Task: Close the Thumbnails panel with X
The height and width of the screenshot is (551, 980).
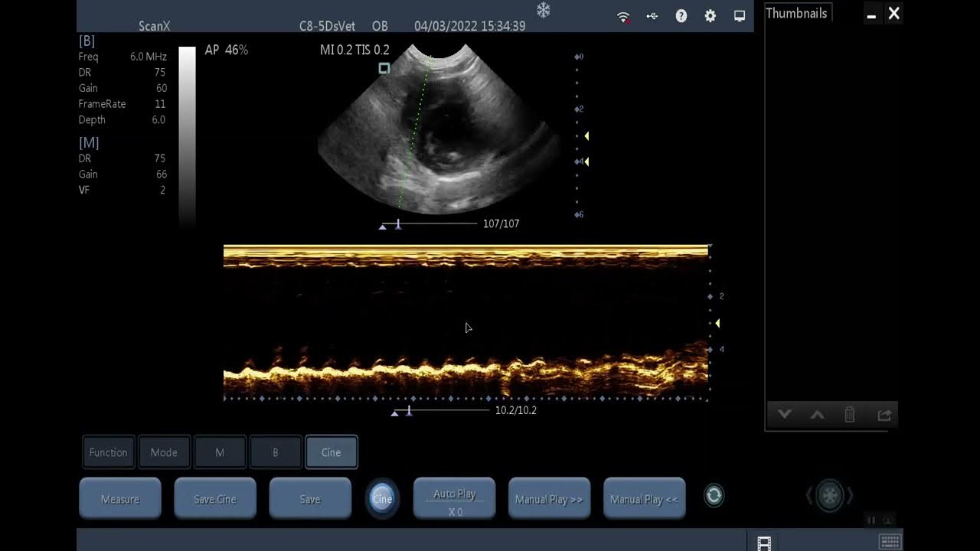Action: [893, 13]
